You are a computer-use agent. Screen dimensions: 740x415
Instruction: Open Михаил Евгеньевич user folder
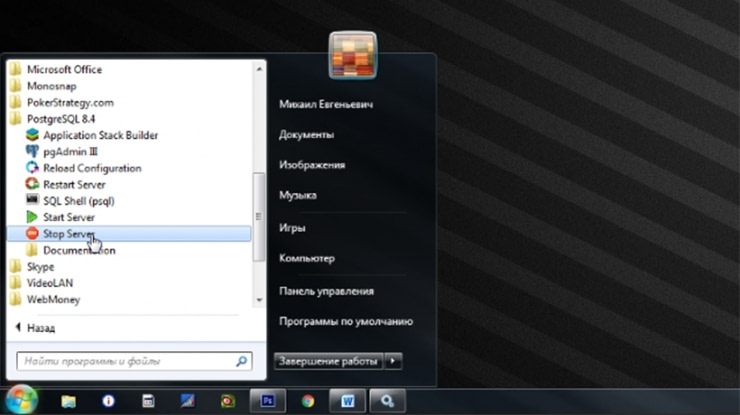click(x=326, y=104)
